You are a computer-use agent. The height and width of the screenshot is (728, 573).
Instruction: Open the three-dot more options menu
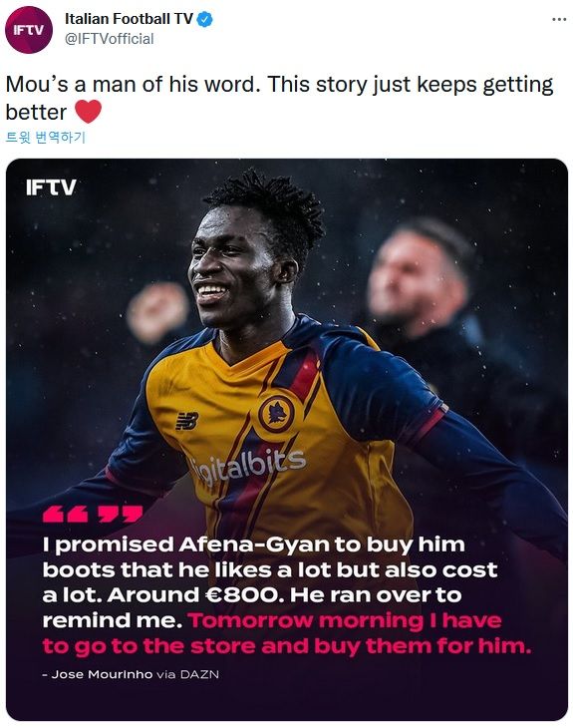pos(559,20)
